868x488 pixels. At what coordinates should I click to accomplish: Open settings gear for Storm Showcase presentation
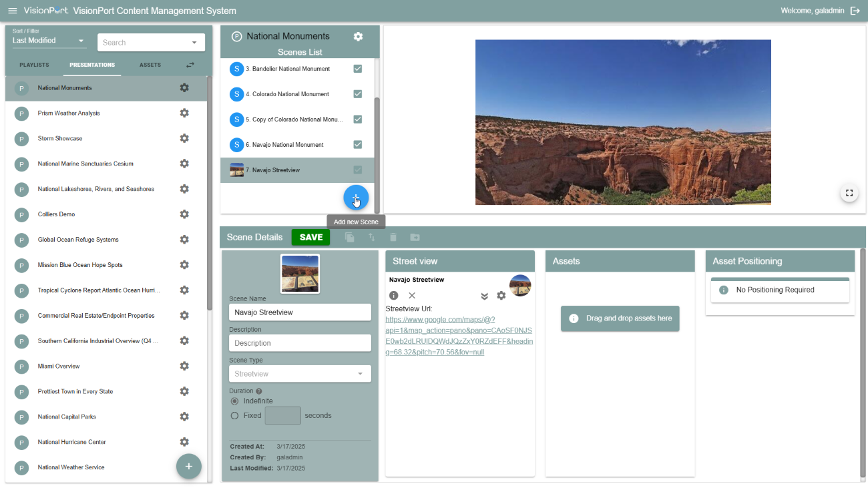click(x=184, y=138)
